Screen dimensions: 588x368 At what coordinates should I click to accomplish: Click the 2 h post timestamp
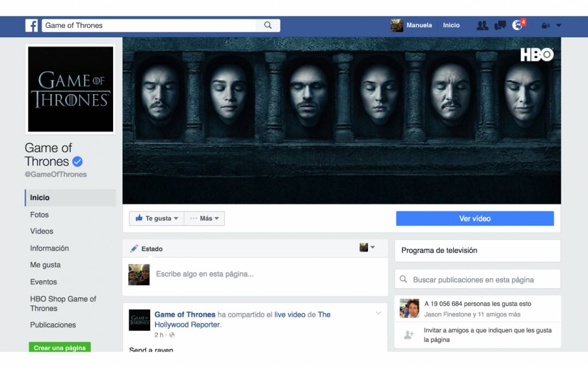159,335
